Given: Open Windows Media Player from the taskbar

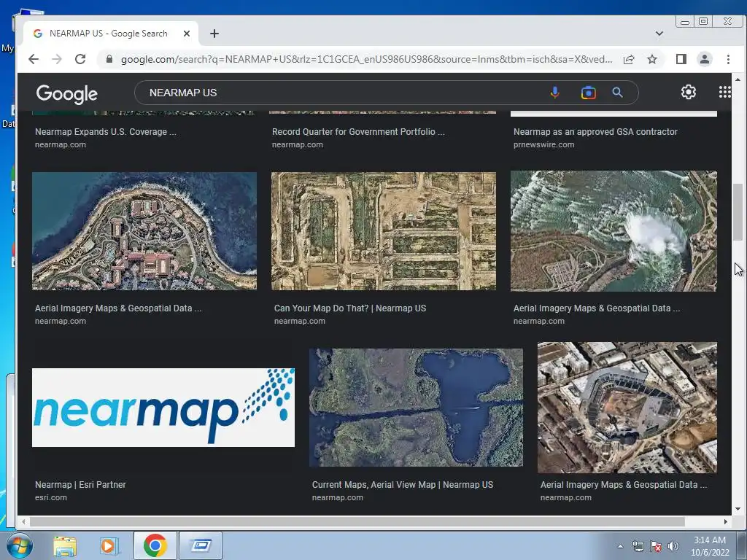Looking at the screenshot, I should (109, 545).
